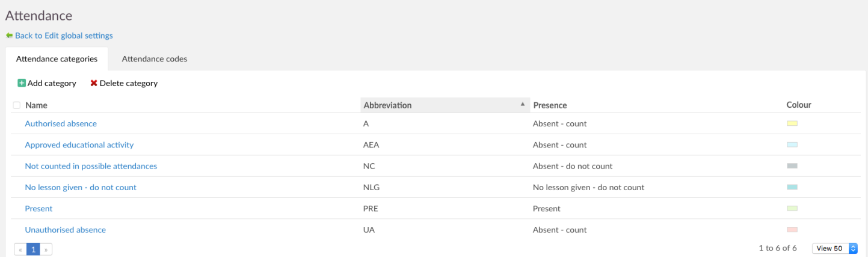Click the green back arrow icon
The image size is (868, 257).
pos(9,36)
